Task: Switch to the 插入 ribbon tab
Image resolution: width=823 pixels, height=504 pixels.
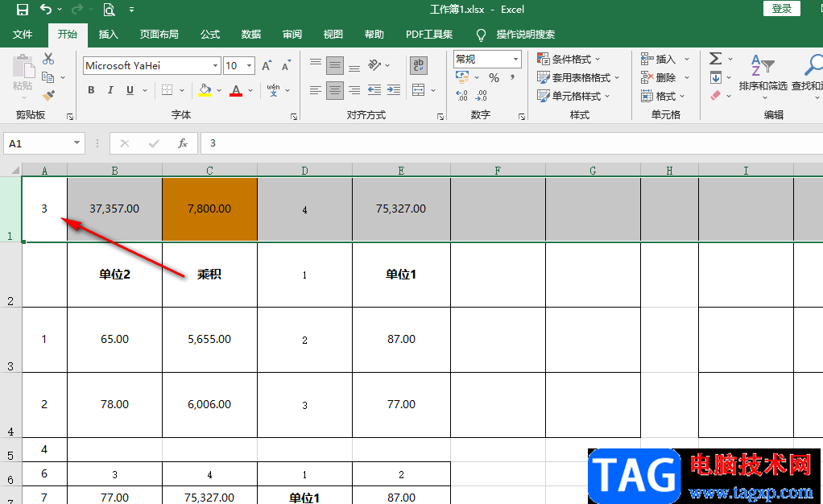Action: [108, 35]
